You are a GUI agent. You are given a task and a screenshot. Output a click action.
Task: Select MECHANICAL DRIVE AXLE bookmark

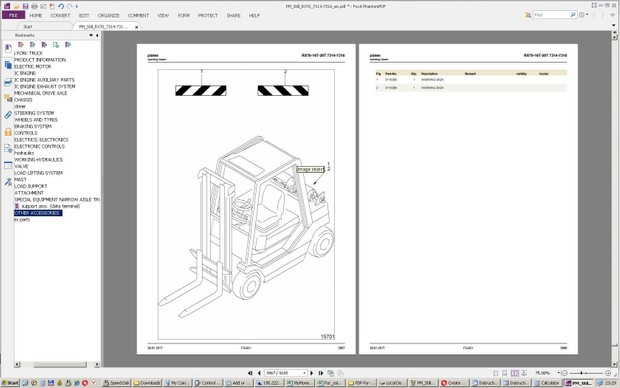[x=40, y=93]
